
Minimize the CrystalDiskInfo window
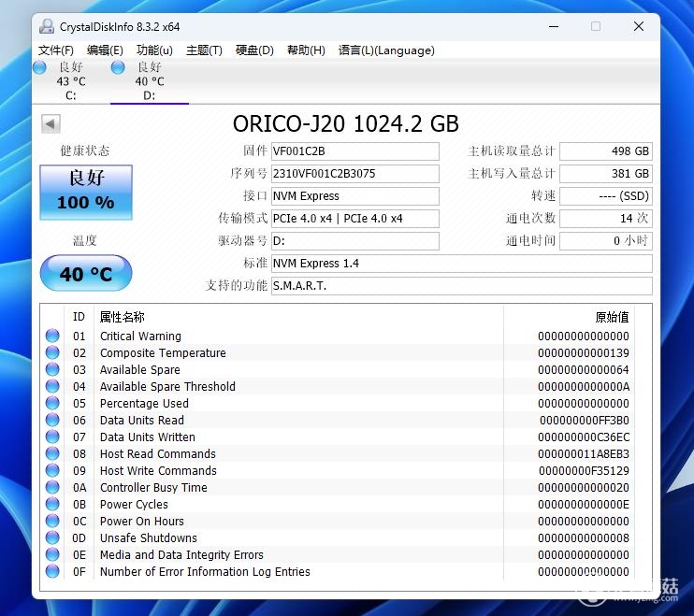[x=554, y=26]
